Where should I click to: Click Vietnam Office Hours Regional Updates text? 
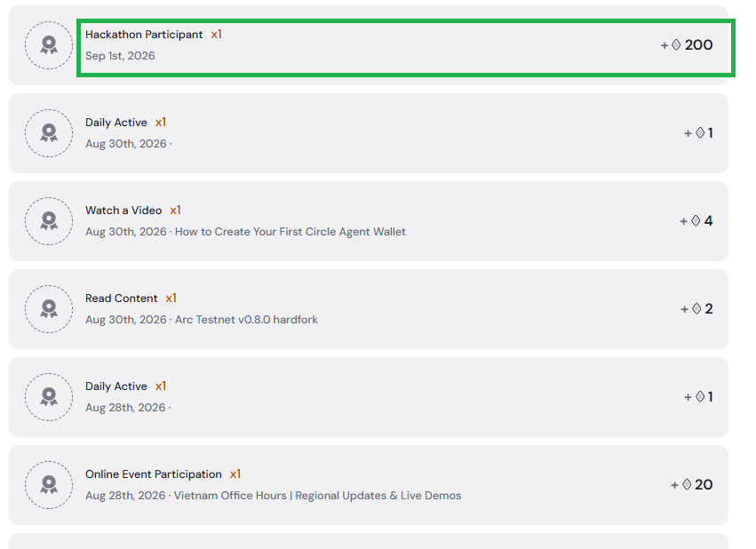[317, 496]
